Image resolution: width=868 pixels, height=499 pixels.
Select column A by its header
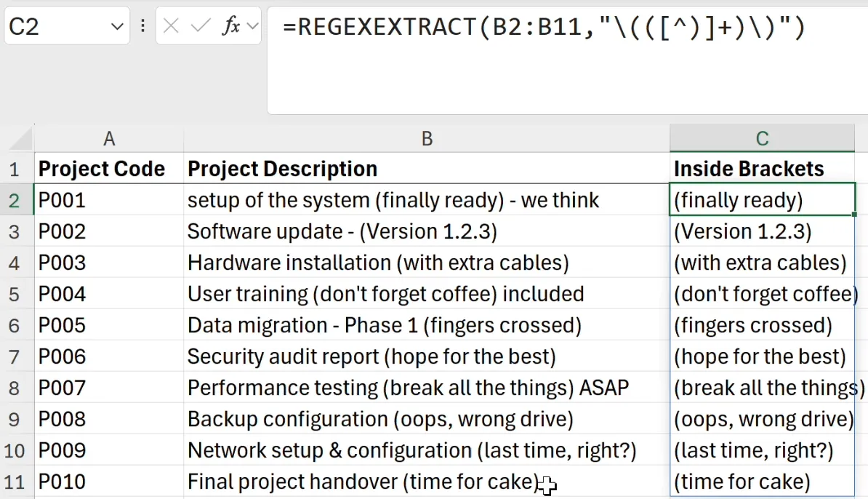[x=109, y=138]
